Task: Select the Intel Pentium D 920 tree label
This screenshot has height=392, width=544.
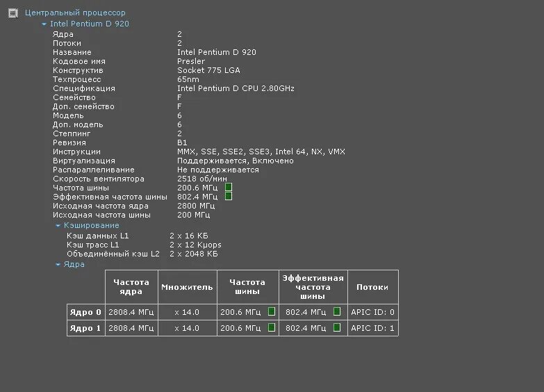Action: (x=90, y=24)
